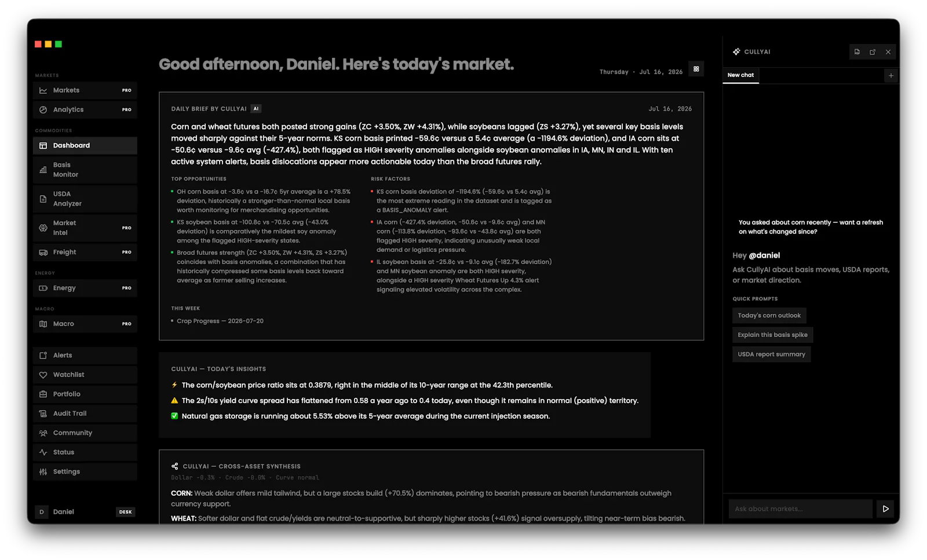The image size is (927, 560).
Task: Click the Community people icon
Action: (x=43, y=433)
